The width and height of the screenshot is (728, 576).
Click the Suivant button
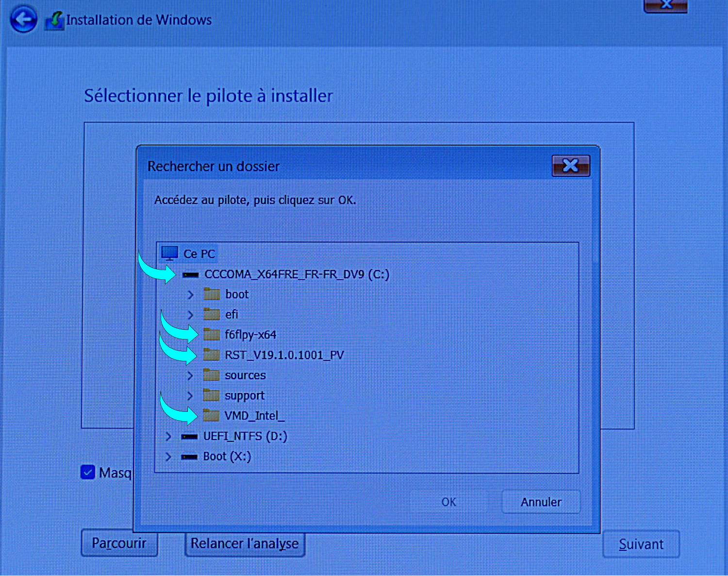(641, 544)
